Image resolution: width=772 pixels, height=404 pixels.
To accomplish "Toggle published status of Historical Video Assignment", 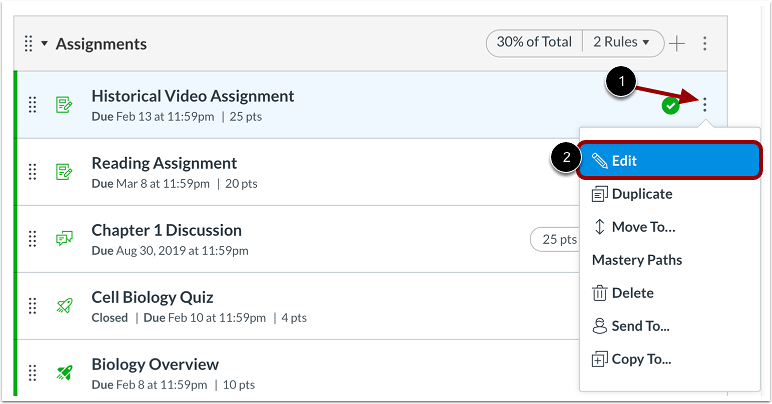I will coord(671,105).
